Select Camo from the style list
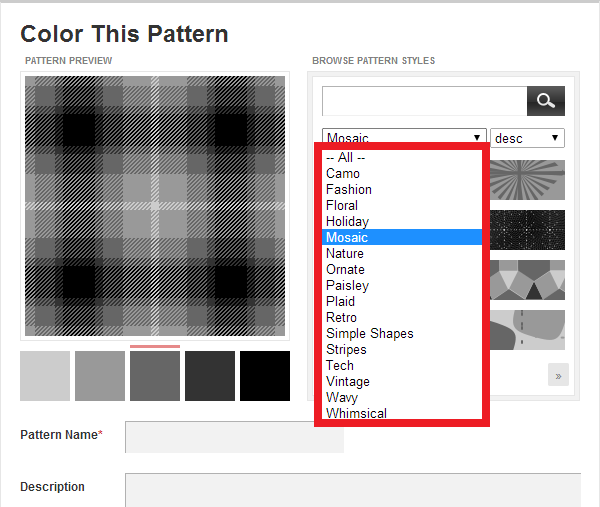This screenshot has height=507, width=600. [343, 173]
